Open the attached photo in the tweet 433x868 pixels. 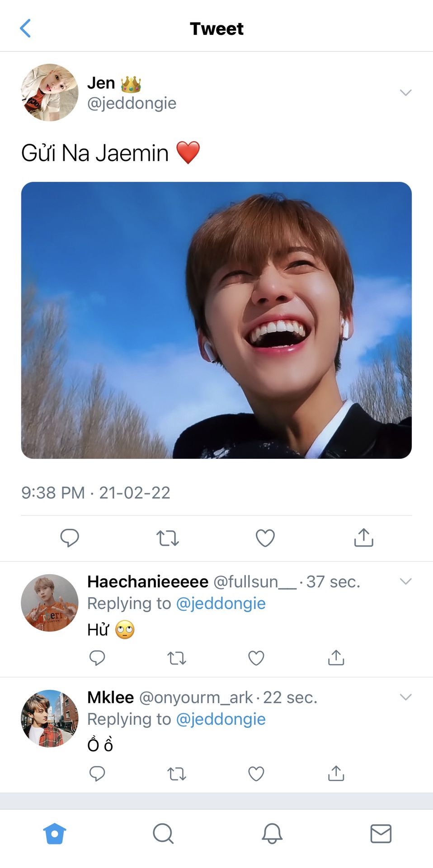[x=216, y=320]
